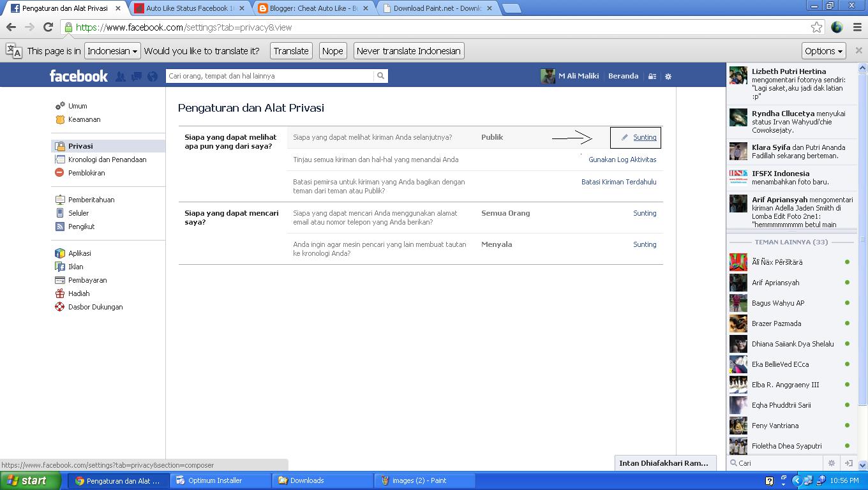Click the Translate button
868x490 pixels.
click(x=291, y=50)
